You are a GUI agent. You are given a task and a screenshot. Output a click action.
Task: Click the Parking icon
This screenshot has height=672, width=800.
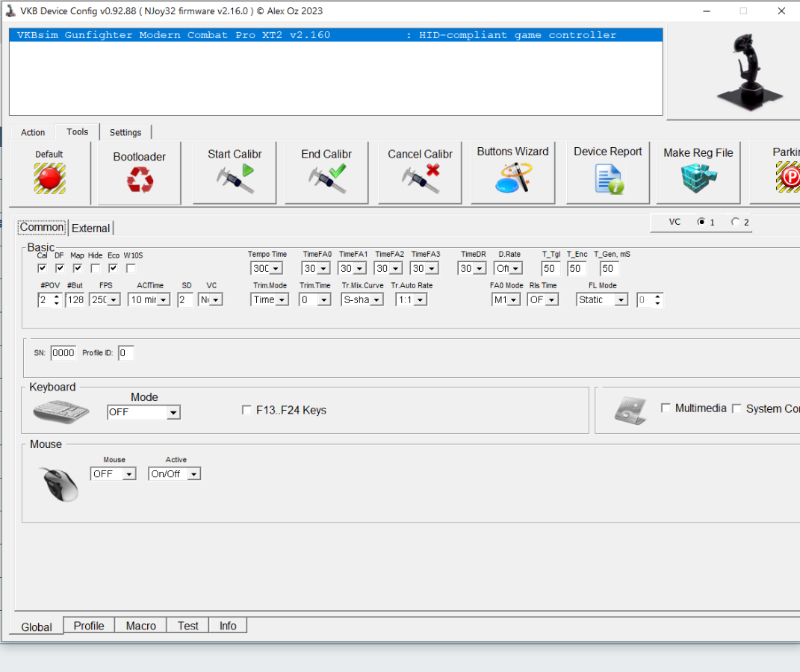788,176
